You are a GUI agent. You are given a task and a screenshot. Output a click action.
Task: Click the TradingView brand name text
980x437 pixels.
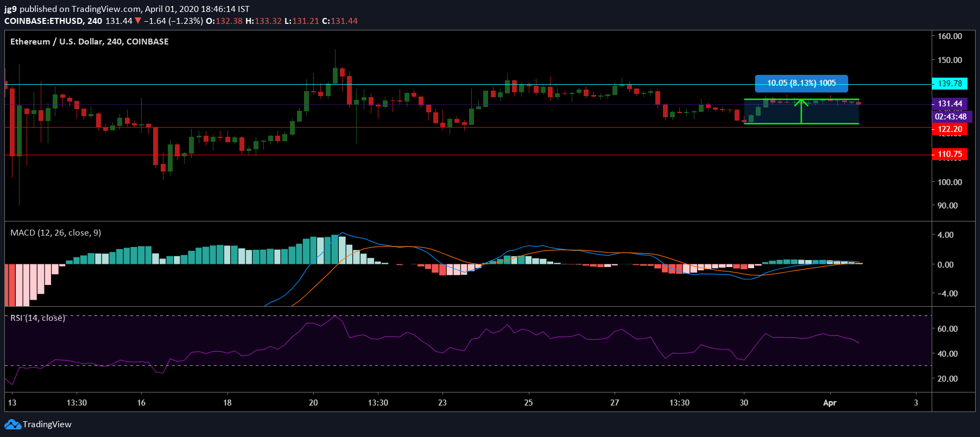pos(47,425)
